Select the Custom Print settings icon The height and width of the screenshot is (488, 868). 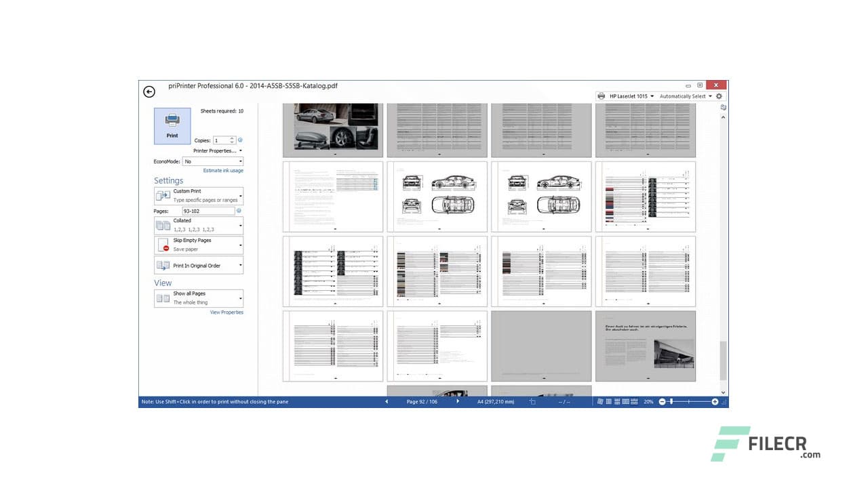(163, 195)
